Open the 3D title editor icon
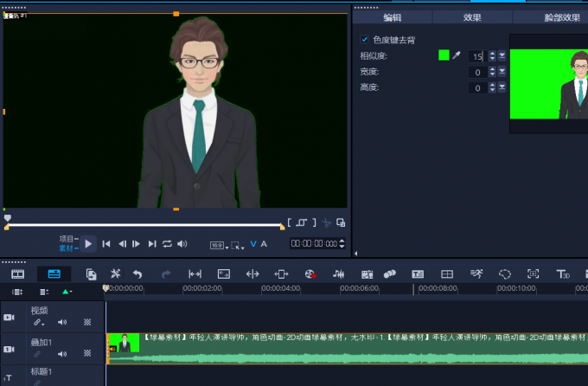The image size is (588, 386). tap(563, 274)
